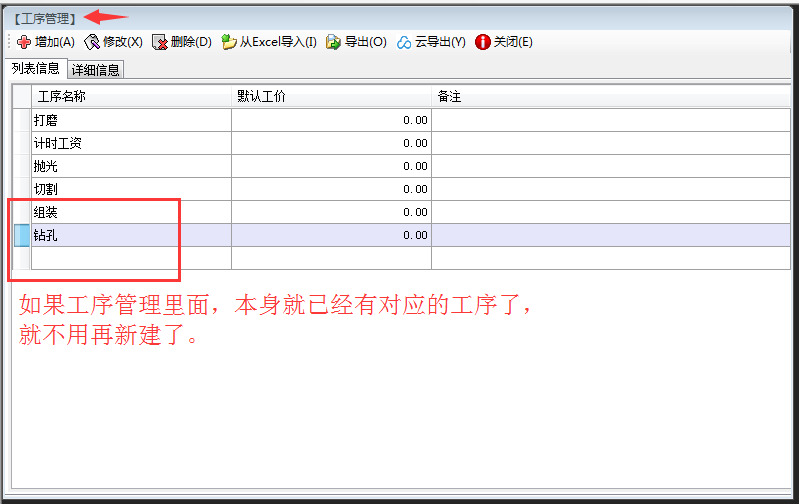Click the 默认工价 column header
The image size is (799, 504).
tap(330, 96)
